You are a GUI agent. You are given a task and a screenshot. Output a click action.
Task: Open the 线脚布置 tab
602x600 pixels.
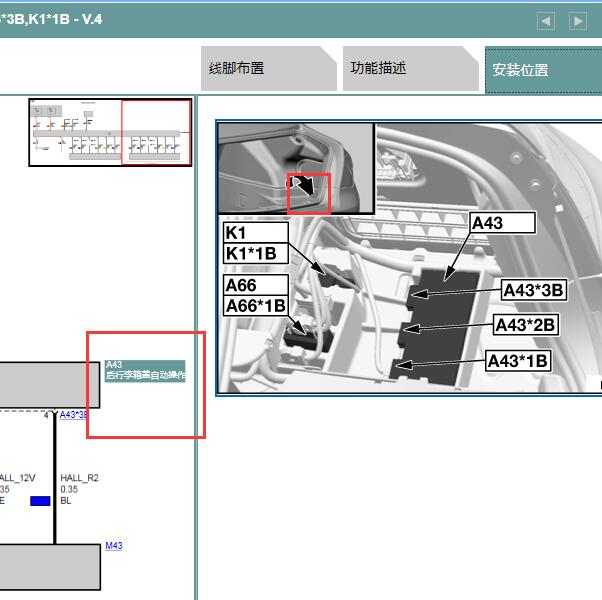click(x=268, y=69)
